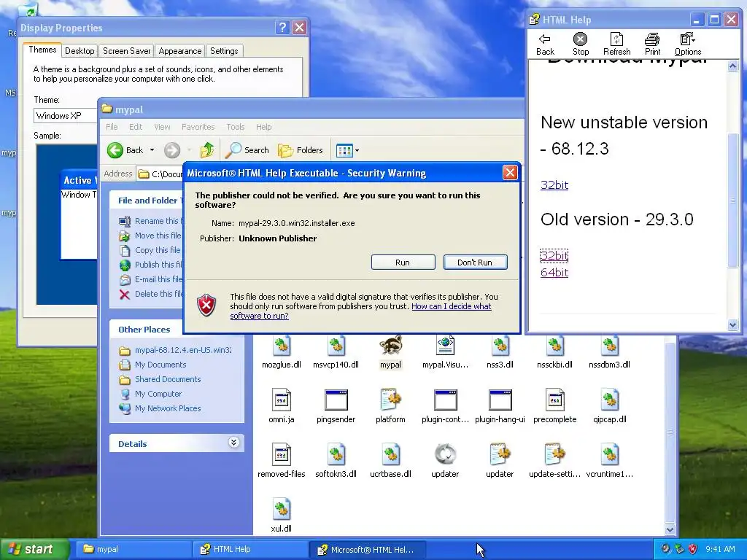The height and width of the screenshot is (560, 747).
Task: Click the HTML Help vertical scrollbar down arrow
Action: coord(732,324)
